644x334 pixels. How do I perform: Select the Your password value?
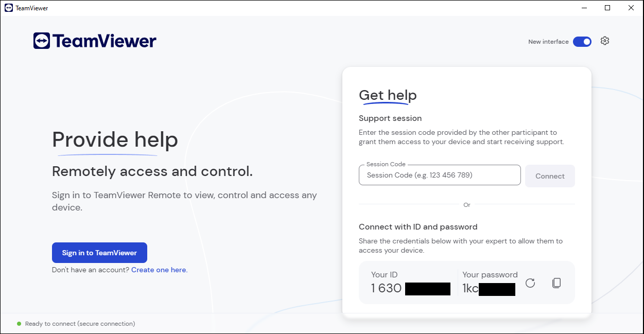(488, 288)
